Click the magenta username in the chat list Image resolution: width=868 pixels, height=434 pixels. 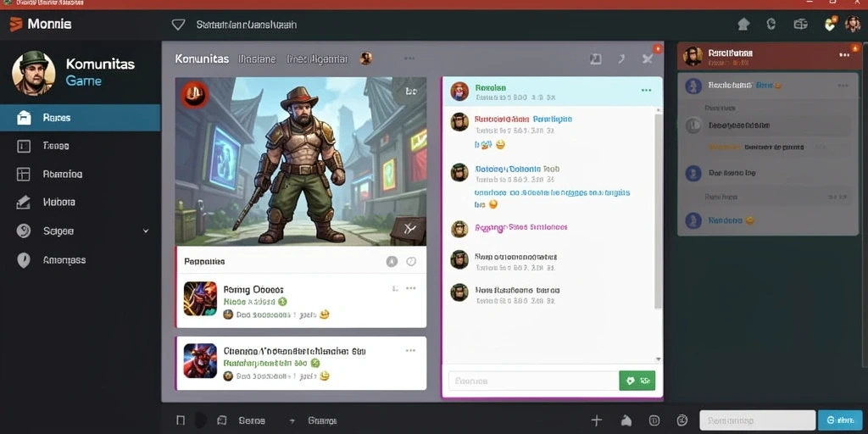pyautogui.click(x=521, y=227)
